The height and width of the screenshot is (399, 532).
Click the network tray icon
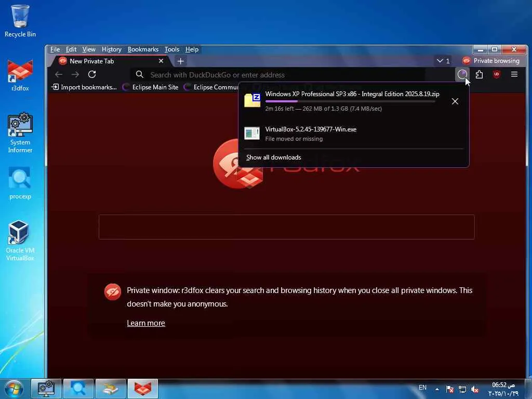pyautogui.click(x=462, y=389)
